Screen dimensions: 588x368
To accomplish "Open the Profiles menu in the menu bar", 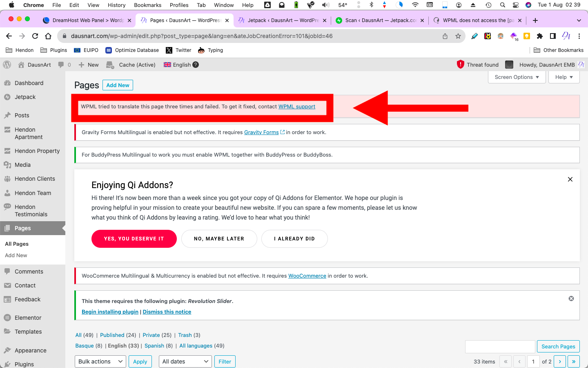I will 179,5.
